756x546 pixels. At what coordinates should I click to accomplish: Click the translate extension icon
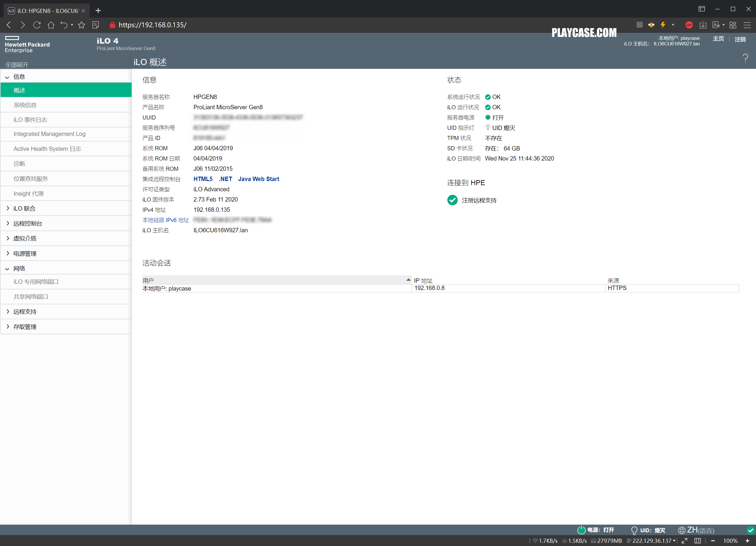[716, 25]
